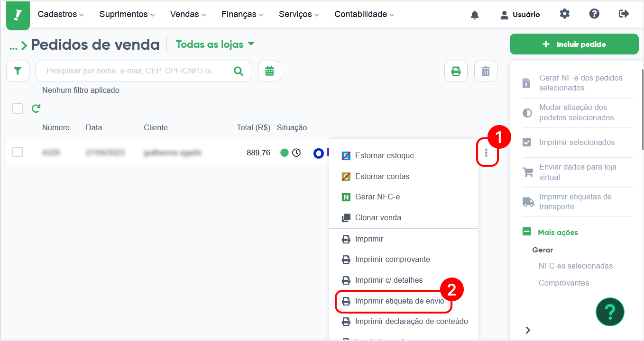Screen dimensions: 644x341
Task: Click the floating green help bubble
Action: point(610,312)
